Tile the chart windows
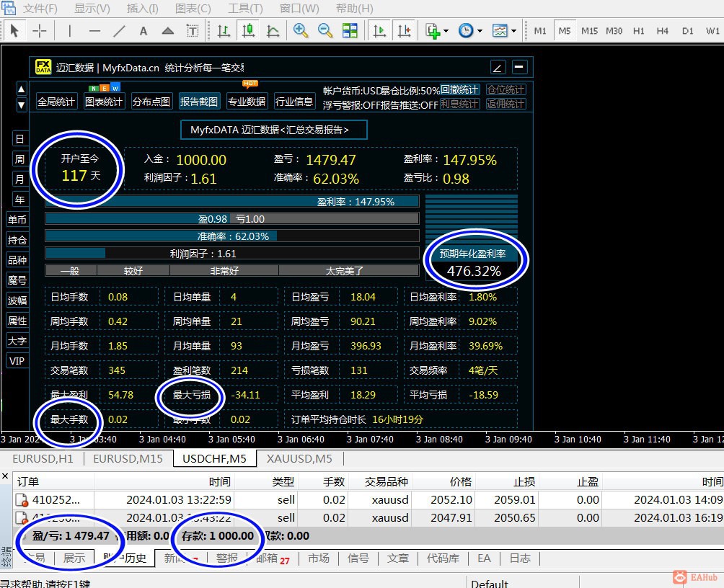Screen dimensions: 724x588 pos(351,32)
